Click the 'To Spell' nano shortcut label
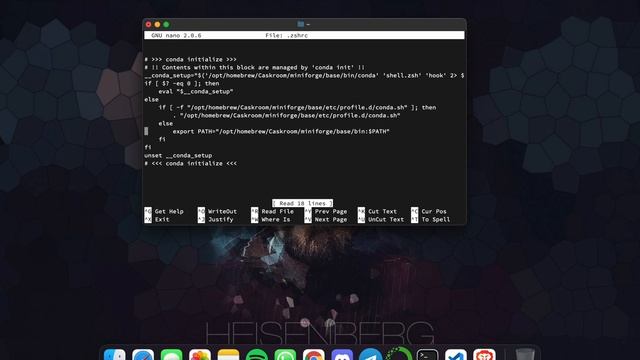This screenshot has height=360, width=640. [436, 220]
